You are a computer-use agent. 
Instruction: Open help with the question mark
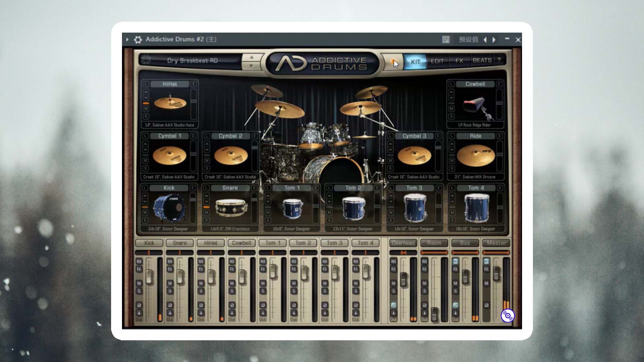pyautogui.click(x=499, y=60)
